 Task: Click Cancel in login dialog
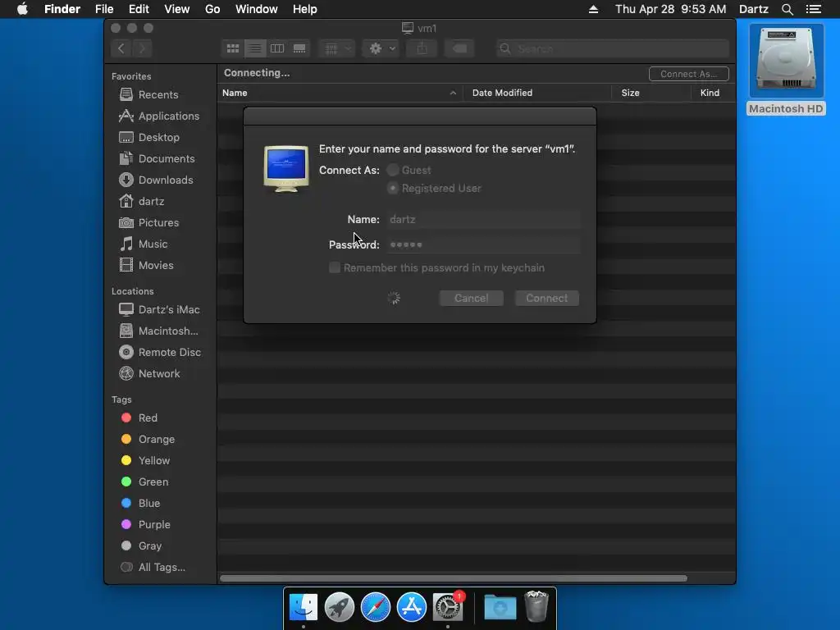pyautogui.click(x=472, y=299)
